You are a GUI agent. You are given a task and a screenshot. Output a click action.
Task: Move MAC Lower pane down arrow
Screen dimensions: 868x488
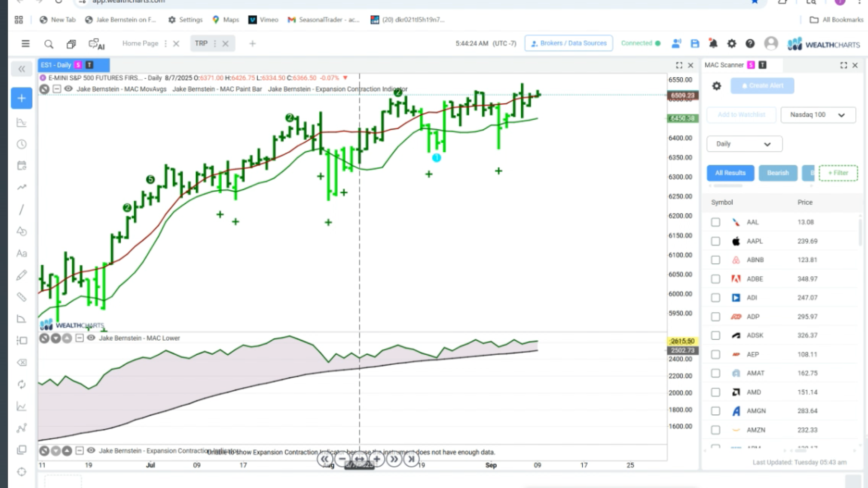pyautogui.click(x=56, y=338)
